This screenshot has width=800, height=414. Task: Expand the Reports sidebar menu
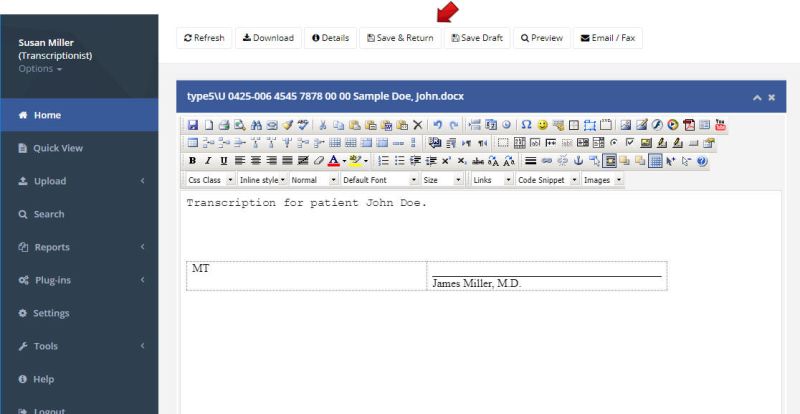(x=52, y=247)
